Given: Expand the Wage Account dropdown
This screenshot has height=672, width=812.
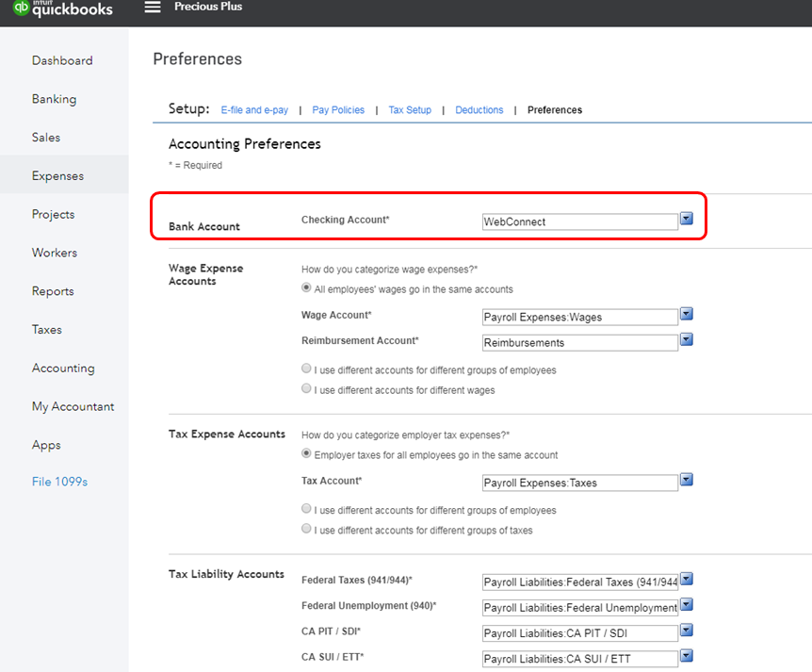Looking at the screenshot, I should coord(687,314).
